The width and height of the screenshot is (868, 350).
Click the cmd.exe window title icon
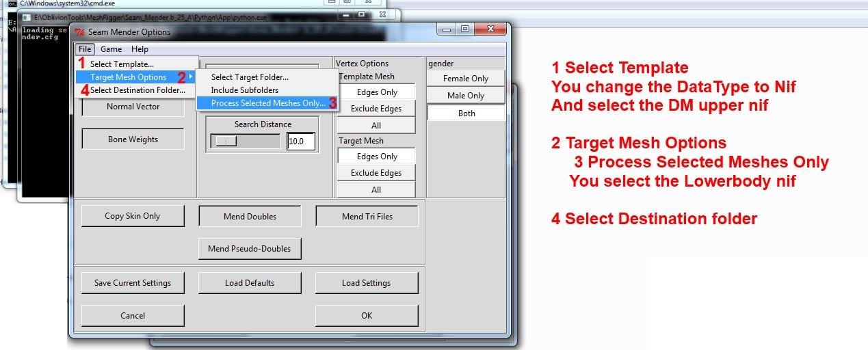(12, 3)
